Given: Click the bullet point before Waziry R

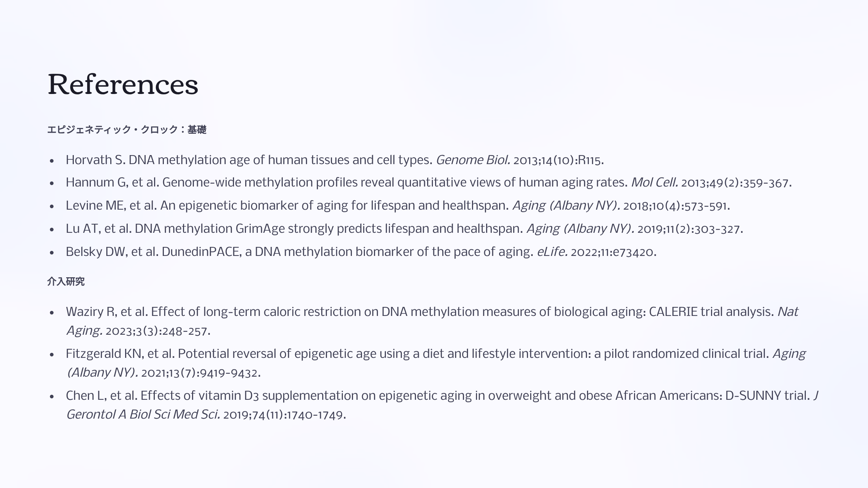Looking at the screenshot, I should coord(52,312).
